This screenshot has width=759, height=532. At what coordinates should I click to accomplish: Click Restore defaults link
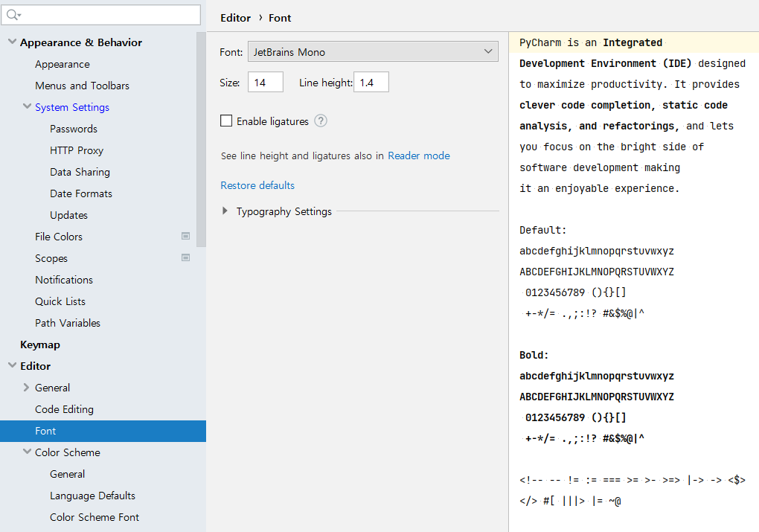[x=257, y=185]
